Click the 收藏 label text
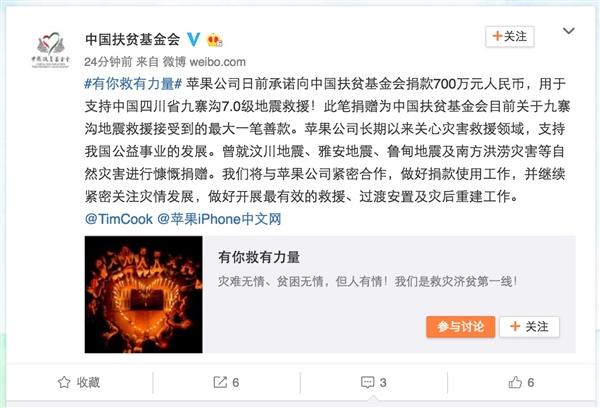The height and width of the screenshot is (408, 600). point(88,382)
